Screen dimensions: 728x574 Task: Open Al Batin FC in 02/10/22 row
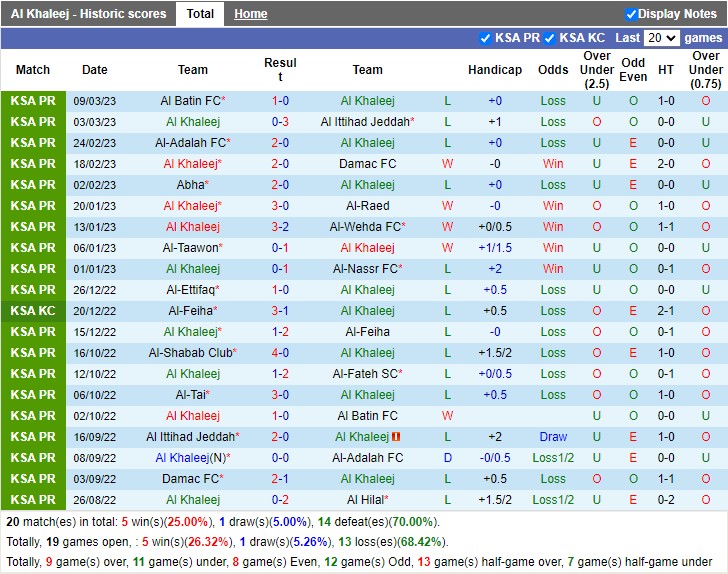[367, 416]
